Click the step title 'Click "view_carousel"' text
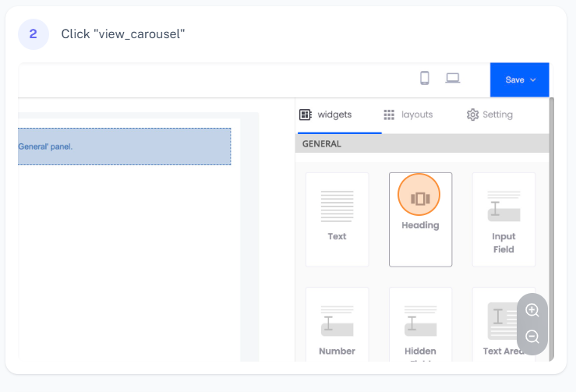Screen dimensions: 576x392 click(x=123, y=34)
